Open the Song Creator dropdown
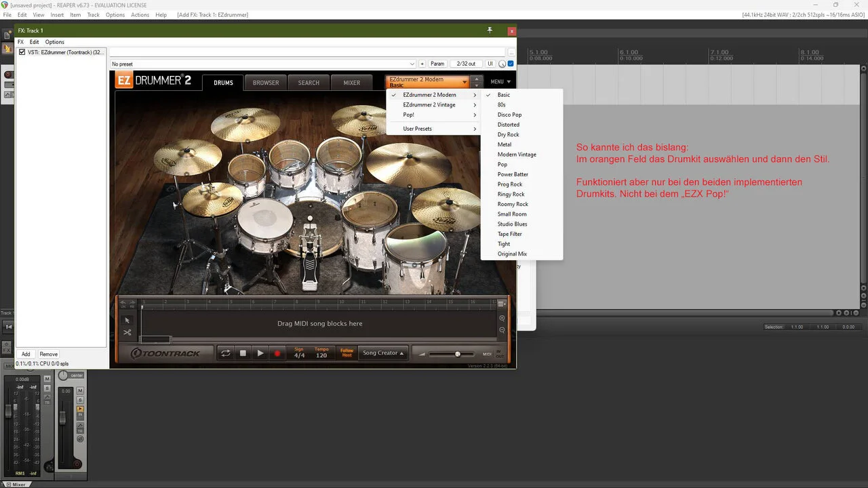The width and height of the screenshot is (868, 488). tap(383, 353)
